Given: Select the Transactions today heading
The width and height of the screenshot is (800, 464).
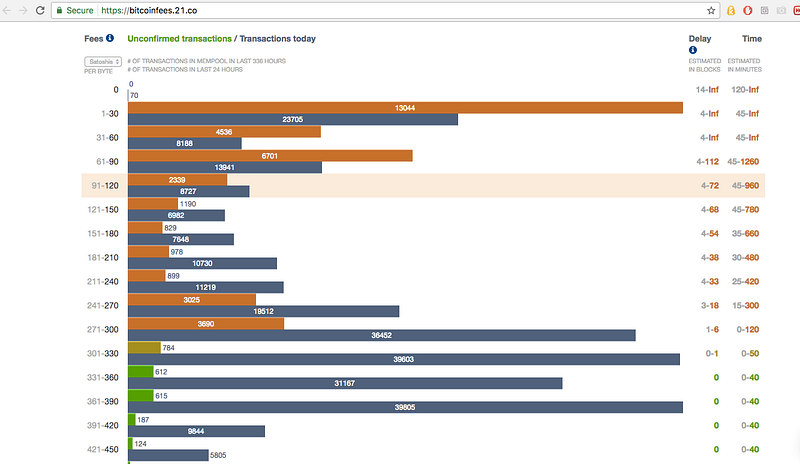Looking at the screenshot, I should click(x=278, y=39).
